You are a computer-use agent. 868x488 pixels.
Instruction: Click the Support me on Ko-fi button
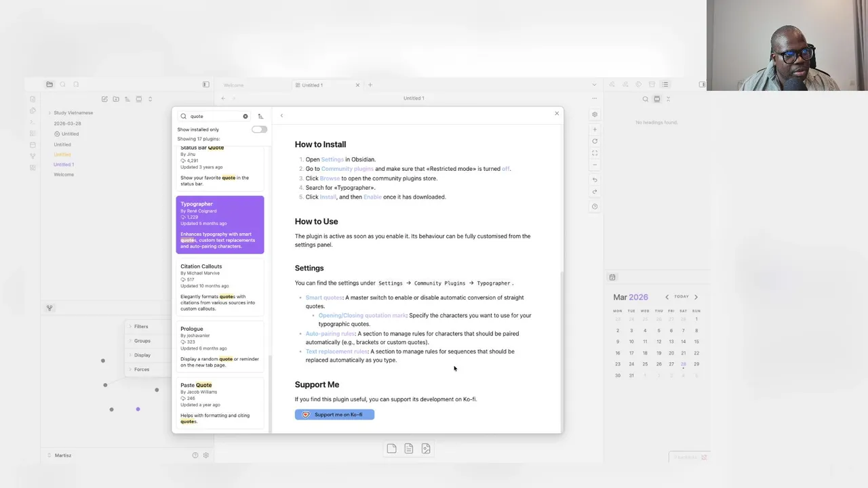pos(334,414)
